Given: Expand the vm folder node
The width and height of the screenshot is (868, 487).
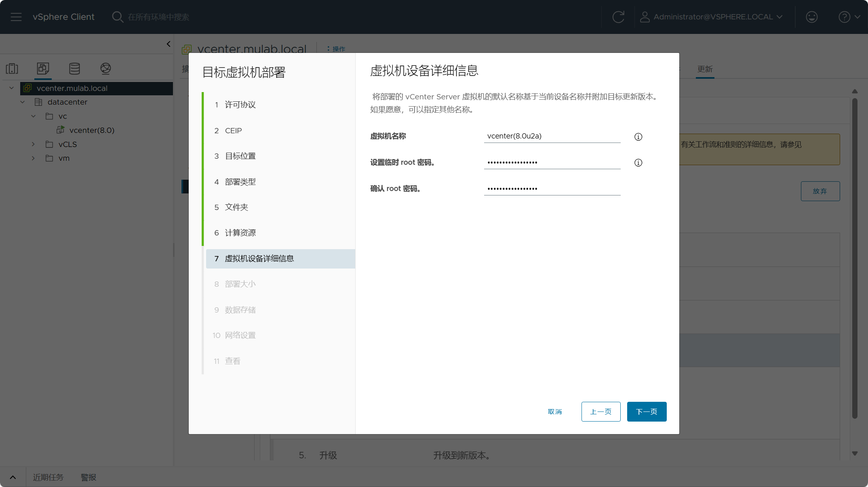Looking at the screenshot, I should coord(34,158).
